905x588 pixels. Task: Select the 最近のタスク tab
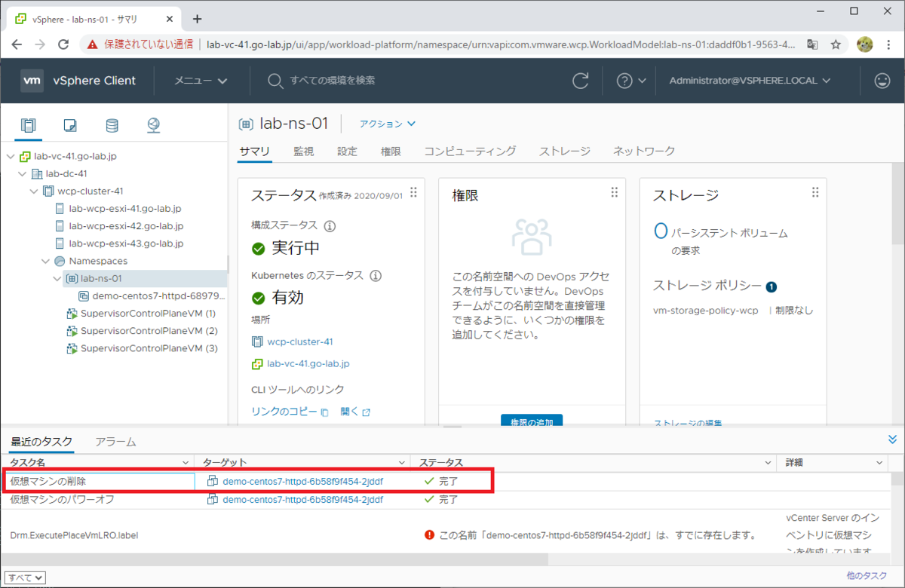pos(41,442)
